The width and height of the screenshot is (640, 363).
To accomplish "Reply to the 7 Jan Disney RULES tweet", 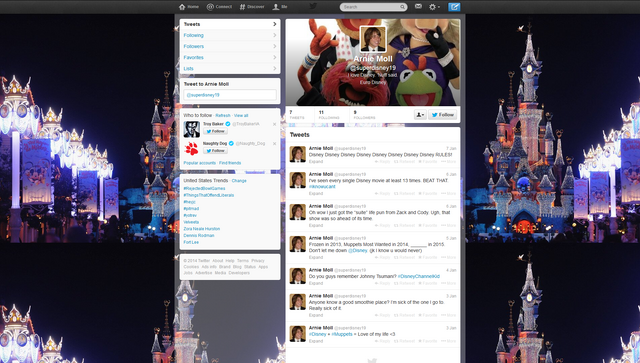I will tap(382, 162).
